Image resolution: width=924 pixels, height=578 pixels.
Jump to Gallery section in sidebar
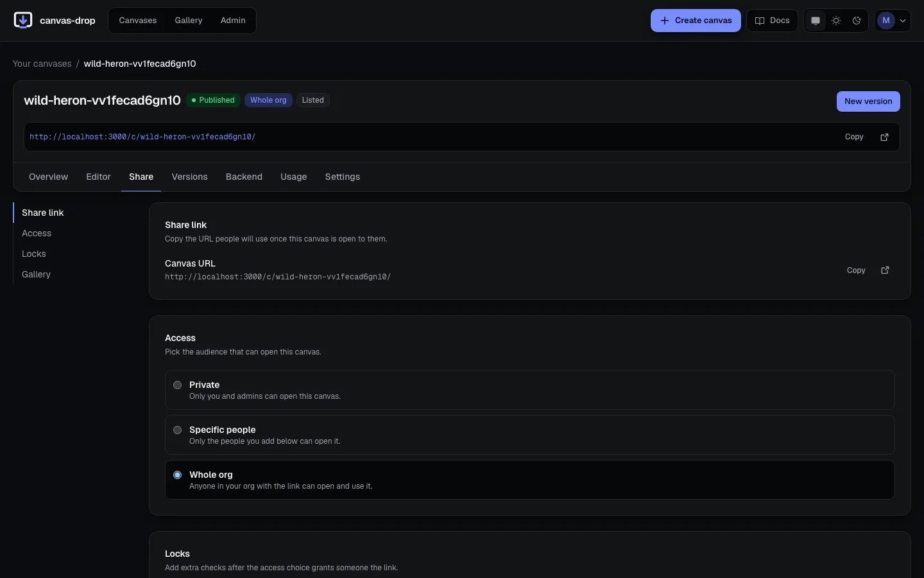[x=36, y=274]
